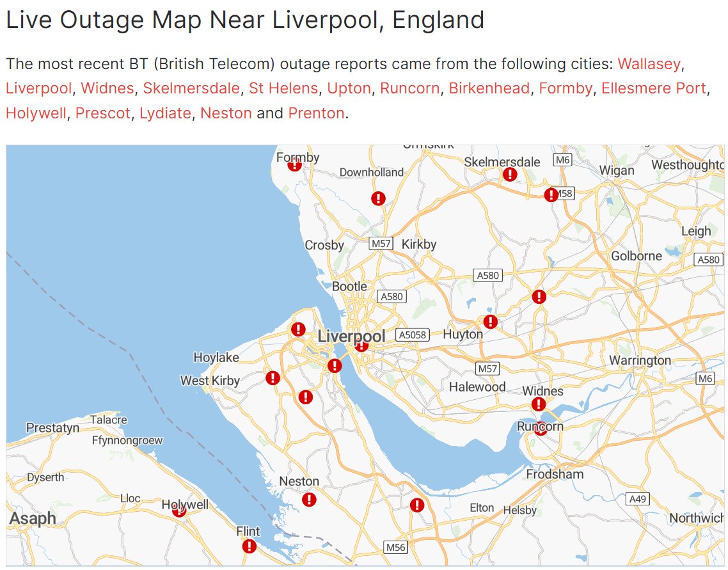This screenshot has width=728, height=570.
Task: Select the outage marker beside the M58 sign
Action: pyautogui.click(x=551, y=194)
